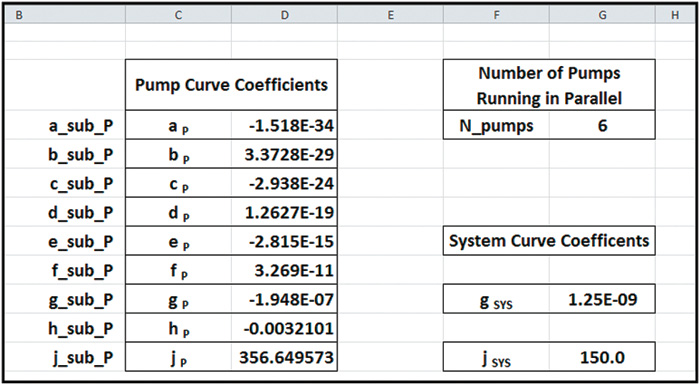Click the f_sub_P name cell

(66, 270)
